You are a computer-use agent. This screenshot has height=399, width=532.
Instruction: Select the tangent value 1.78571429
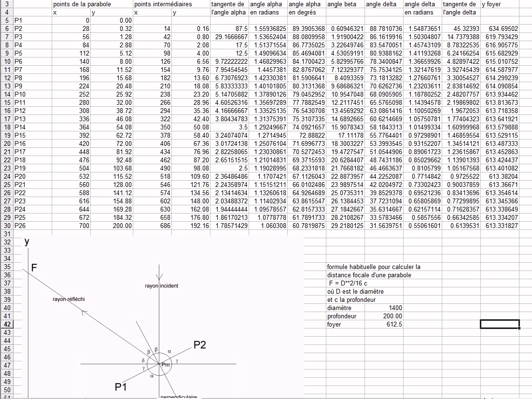[229, 226]
